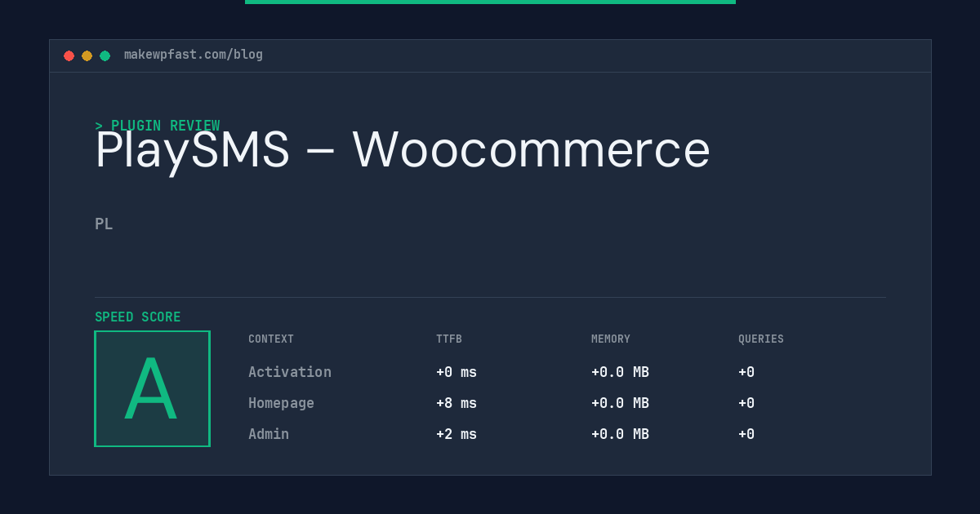Click the 'TTFB' column header
Image resolution: width=980 pixels, height=514 pixels.
(449, 339)
